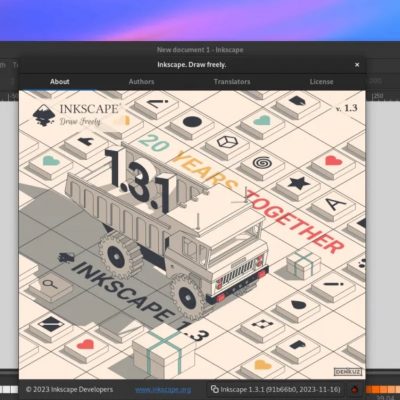400x400 pixels.
Task: Click the DENKUZ artist signature
Action: click(348, 372)
